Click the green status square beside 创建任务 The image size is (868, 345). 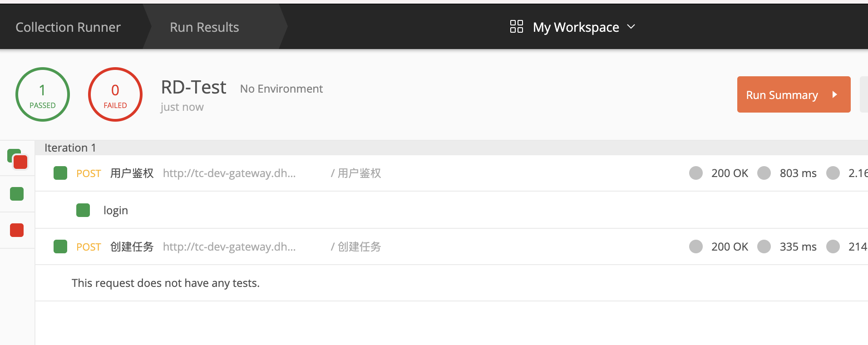point(60,246)
